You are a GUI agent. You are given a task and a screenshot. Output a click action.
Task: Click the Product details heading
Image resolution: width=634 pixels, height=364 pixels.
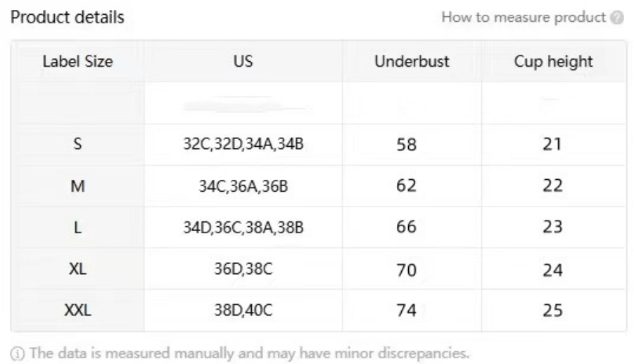click(67, 18)
